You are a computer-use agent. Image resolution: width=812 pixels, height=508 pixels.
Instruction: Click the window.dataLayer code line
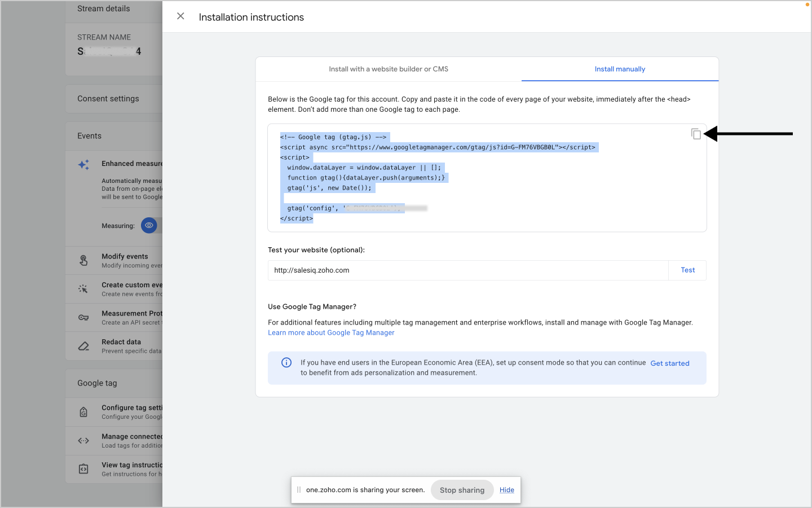(364, 168)
